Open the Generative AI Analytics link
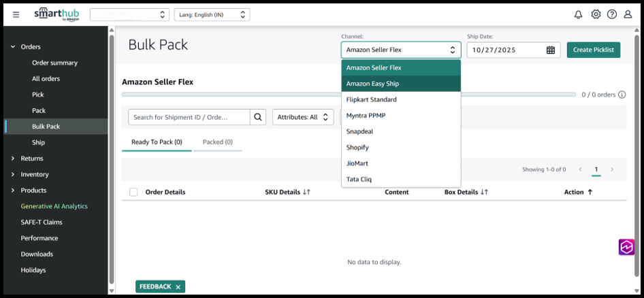Image resolution: width=644 pixels, height=298 pixels. (x=54, y=206)
